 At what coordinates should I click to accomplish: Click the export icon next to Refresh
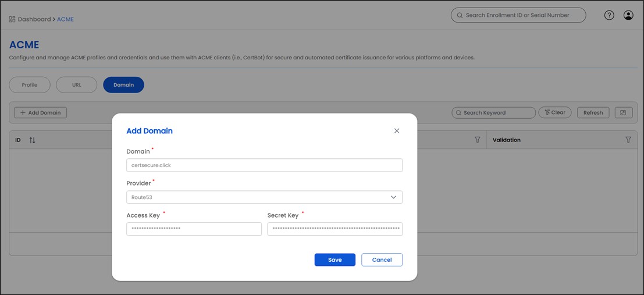coord(623,112)
